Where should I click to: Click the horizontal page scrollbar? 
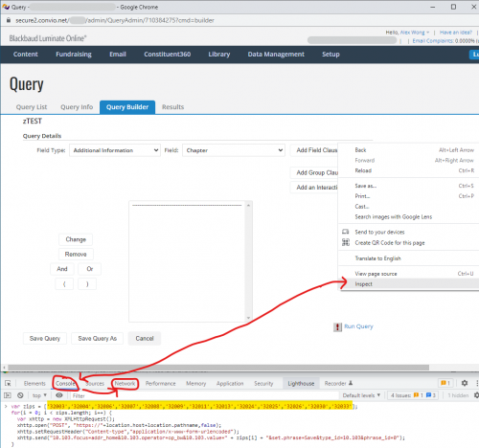pos(218,368)
